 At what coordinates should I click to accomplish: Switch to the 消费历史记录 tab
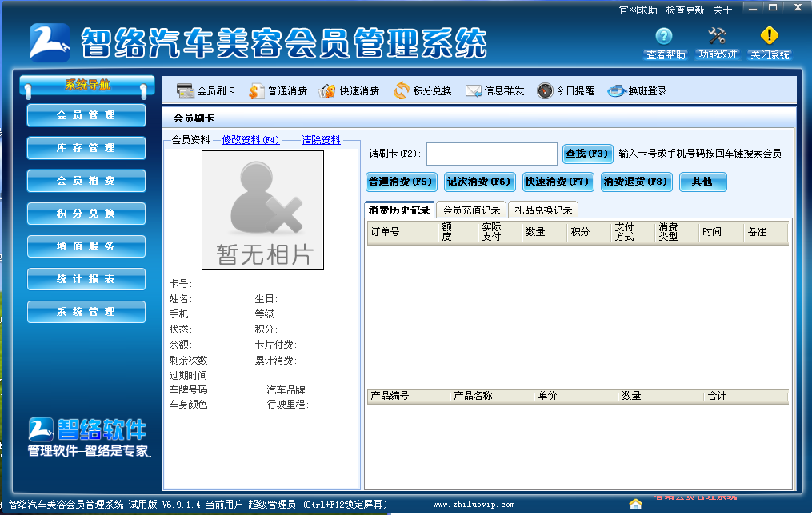(x=399, y=210)
